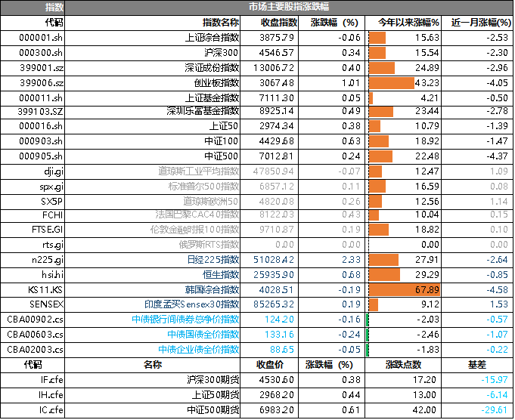Click the 市场主要股指涨跌幅 title bar
Image resolution: width=515 pixels, height=420 pixels.
[287, 8]
